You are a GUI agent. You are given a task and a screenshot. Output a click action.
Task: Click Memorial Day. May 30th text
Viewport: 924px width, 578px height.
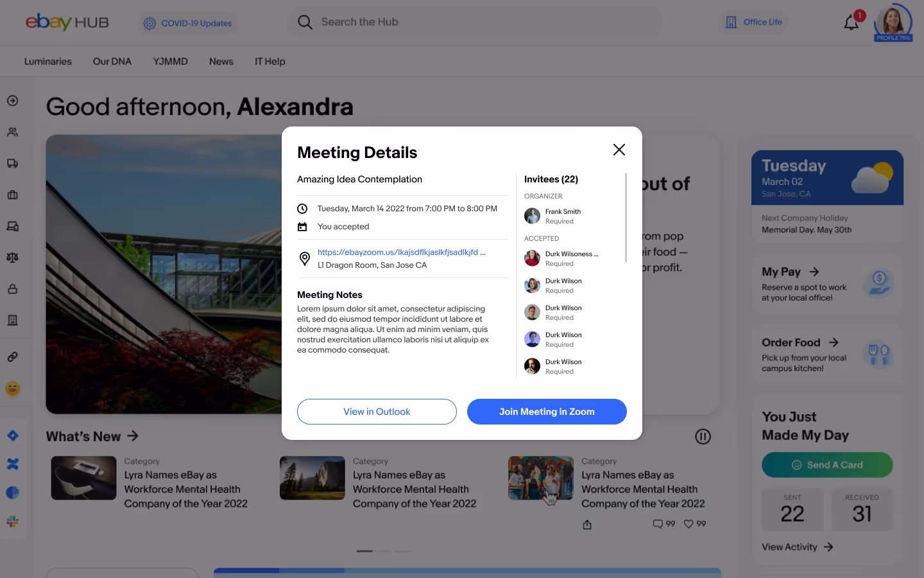coord(807,230)
